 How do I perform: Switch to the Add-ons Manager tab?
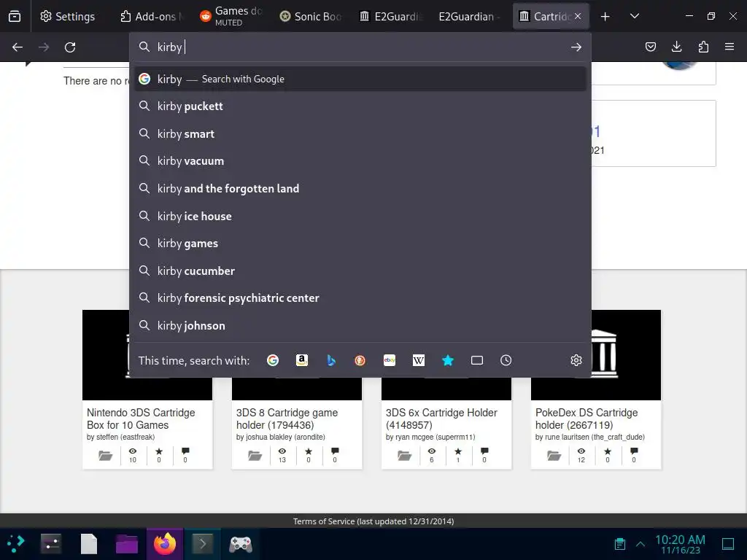152,16
